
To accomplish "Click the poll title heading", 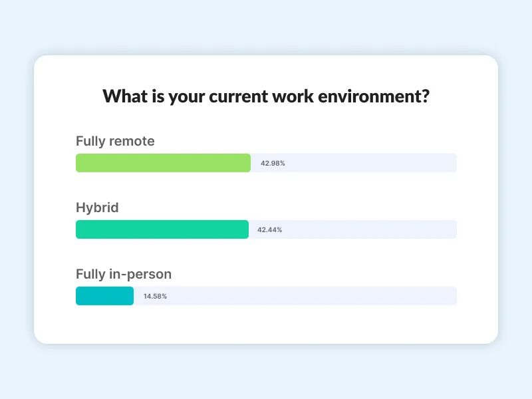I will (266, 96).
